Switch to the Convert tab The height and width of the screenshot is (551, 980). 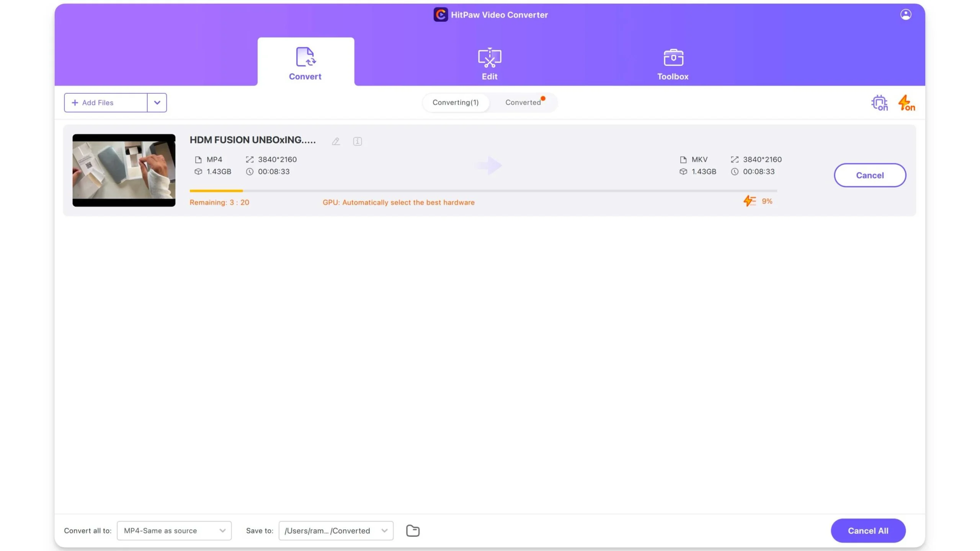pos(305,62)
